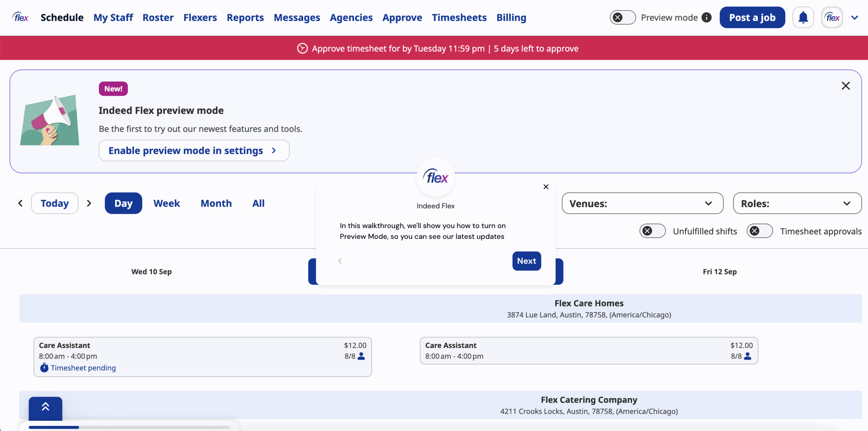Open the Approve page
The image size is (868, 431).
[x=402, y=17]
